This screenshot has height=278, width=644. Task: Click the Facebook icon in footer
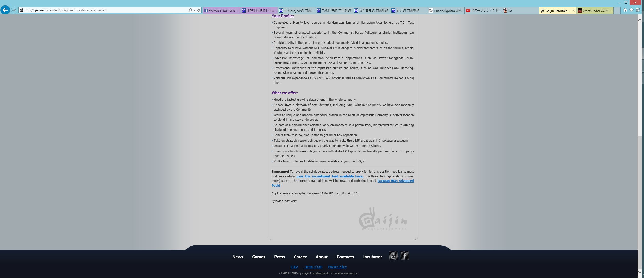(405, 256)
